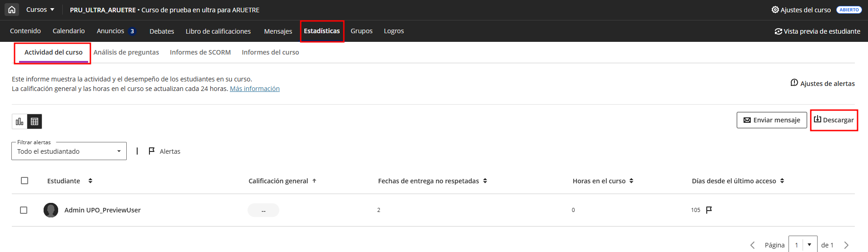This screenshot has width=868, height=252.
Task: Click Enviar mensaje button
Action: 772,120
